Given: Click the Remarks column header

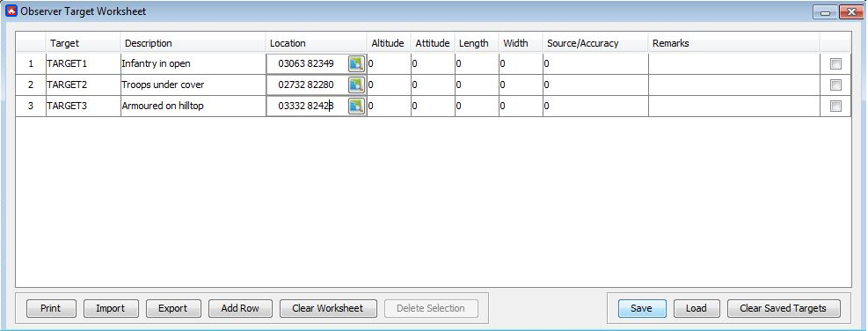Looking at the screenshot, I should [734, 42].
